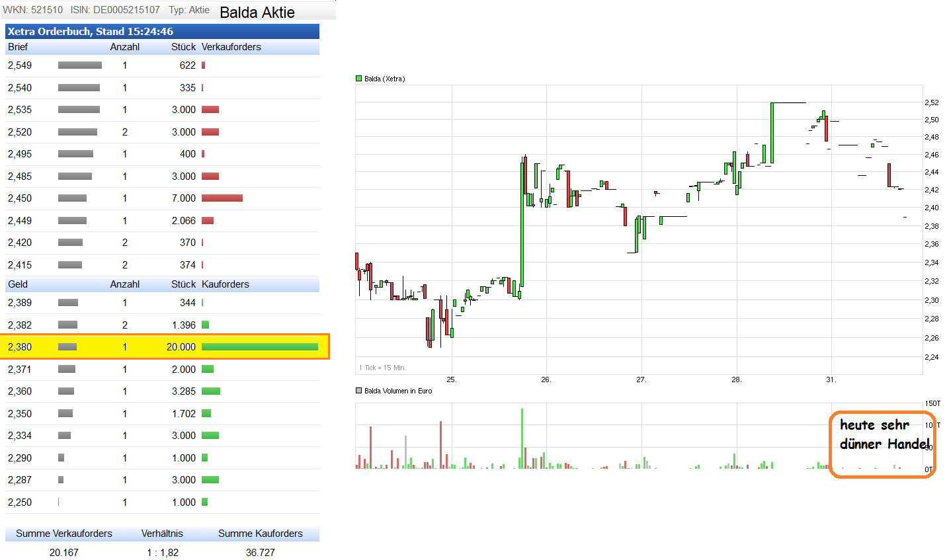Click the '27.' date label on chart axis
This screenshot has height=560, width=949.
(641, 380)
